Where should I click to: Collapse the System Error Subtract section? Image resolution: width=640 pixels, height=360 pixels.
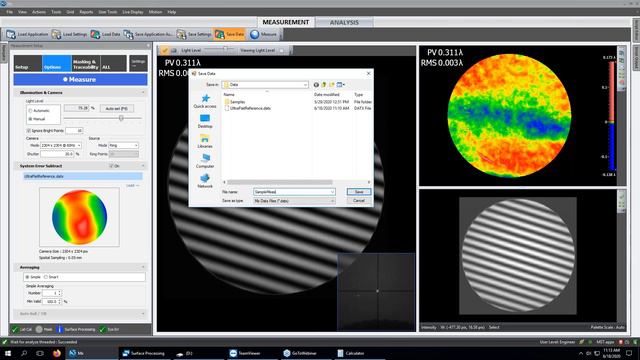point(143,166)
